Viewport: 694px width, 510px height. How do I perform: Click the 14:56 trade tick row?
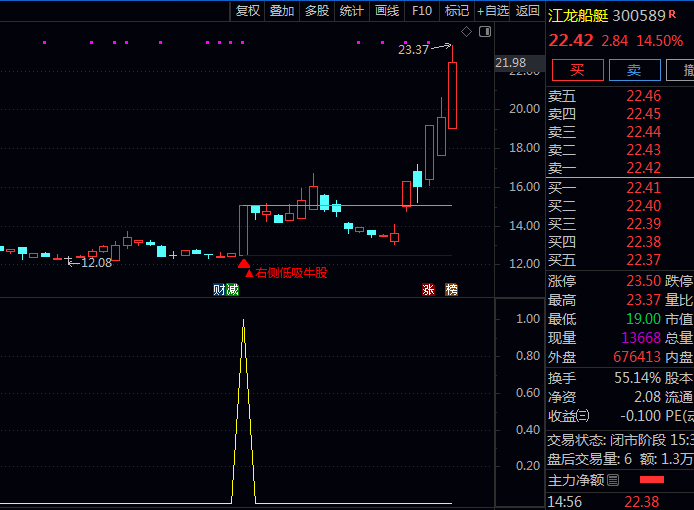pos(620,502)
